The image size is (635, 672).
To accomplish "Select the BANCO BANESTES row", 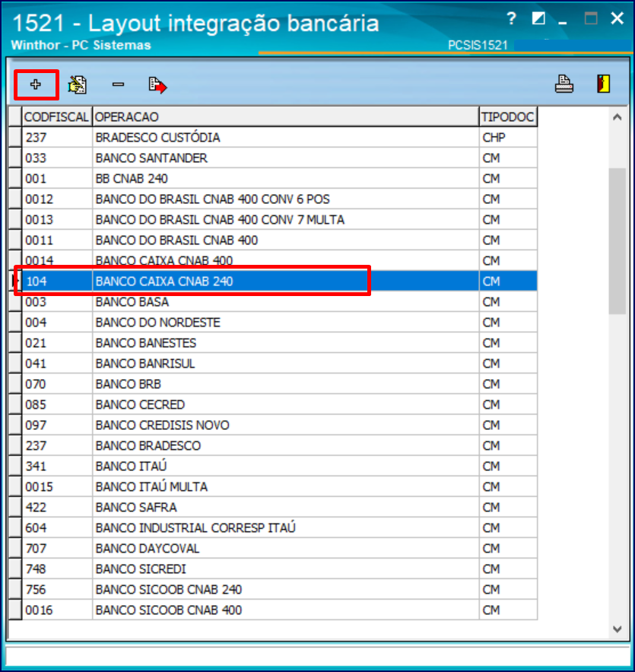I will [279, 343].
